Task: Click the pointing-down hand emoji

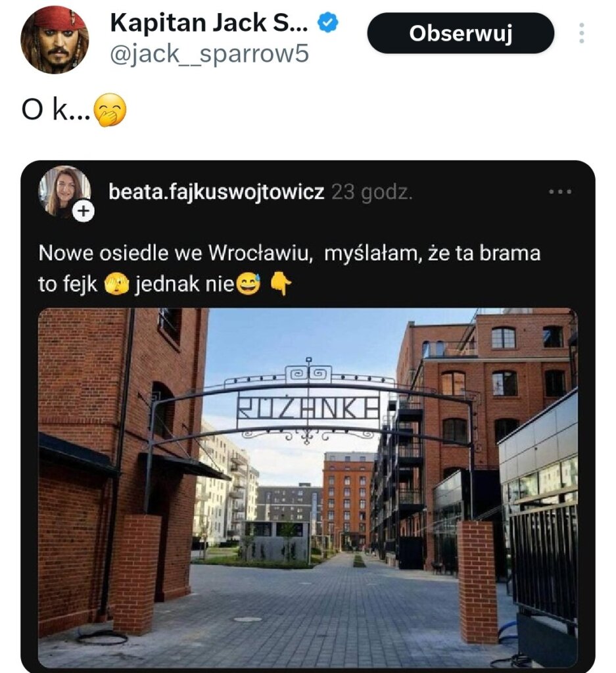Action: click(x=280, y=283)
